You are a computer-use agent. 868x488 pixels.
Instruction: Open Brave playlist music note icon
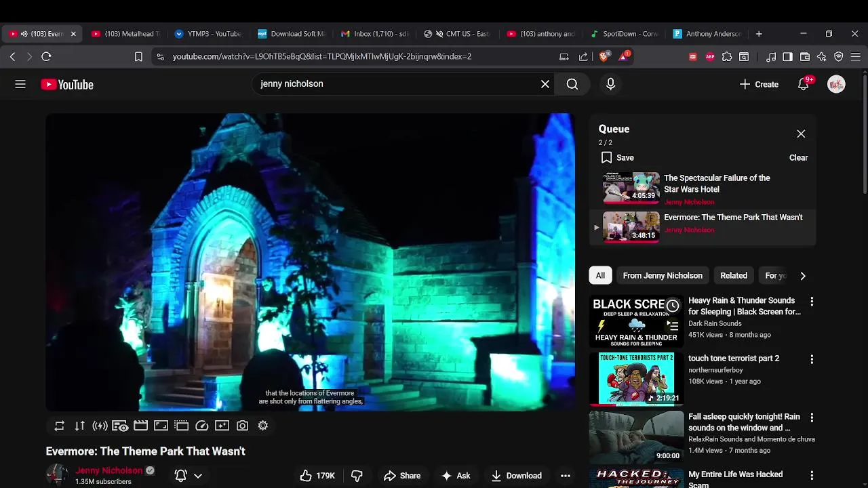tap(771, 57)
